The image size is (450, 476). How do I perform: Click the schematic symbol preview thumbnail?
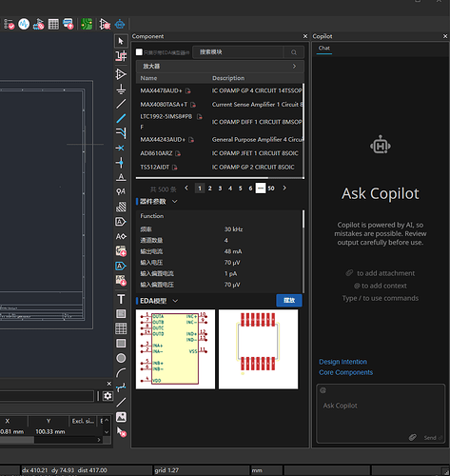(x=175, y=349)
